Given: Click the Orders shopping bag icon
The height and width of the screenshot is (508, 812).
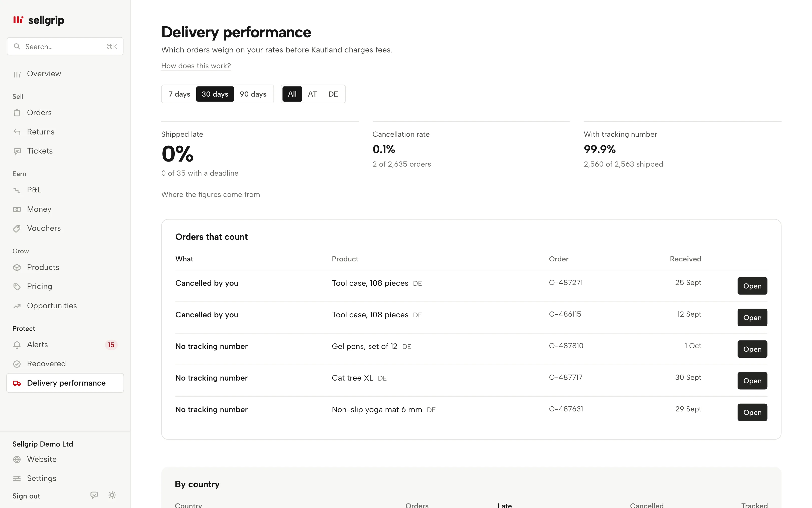Looking at the screenshot, I should pos(17,113).
